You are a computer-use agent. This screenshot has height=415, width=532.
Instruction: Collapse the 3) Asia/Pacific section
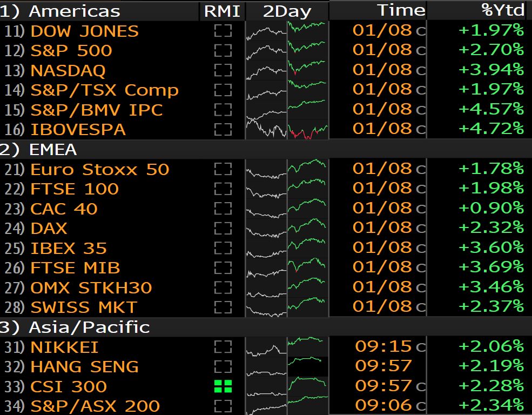coord(75,327)
